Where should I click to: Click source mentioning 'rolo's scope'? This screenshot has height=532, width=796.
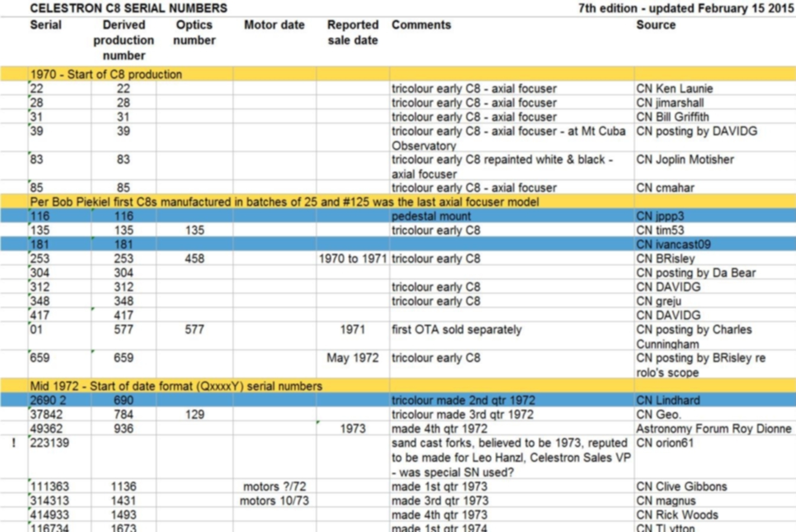(x=701, y=365)
